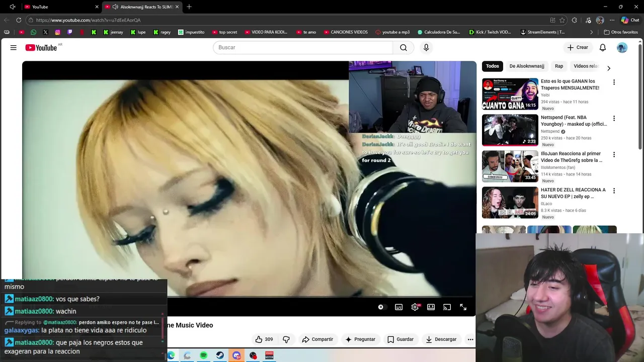Cast video using Play on TV icon
This screenshot has width=644, height=362.
447,307
